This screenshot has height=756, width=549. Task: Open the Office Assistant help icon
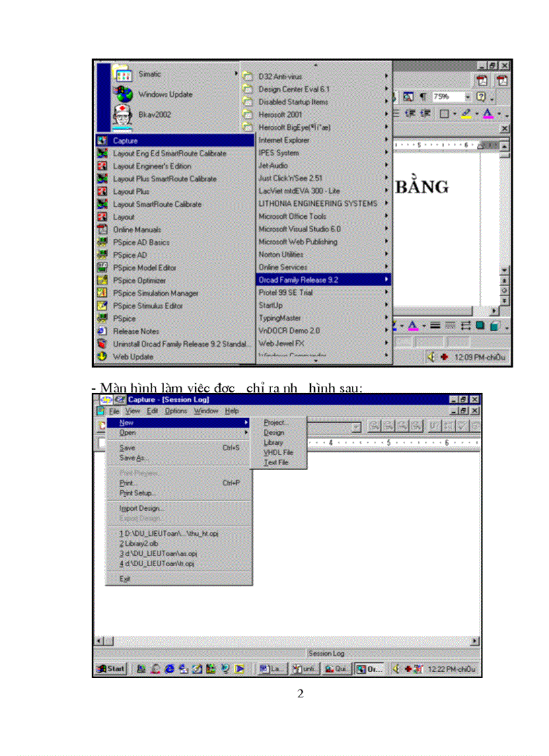[x=480, y=97]
